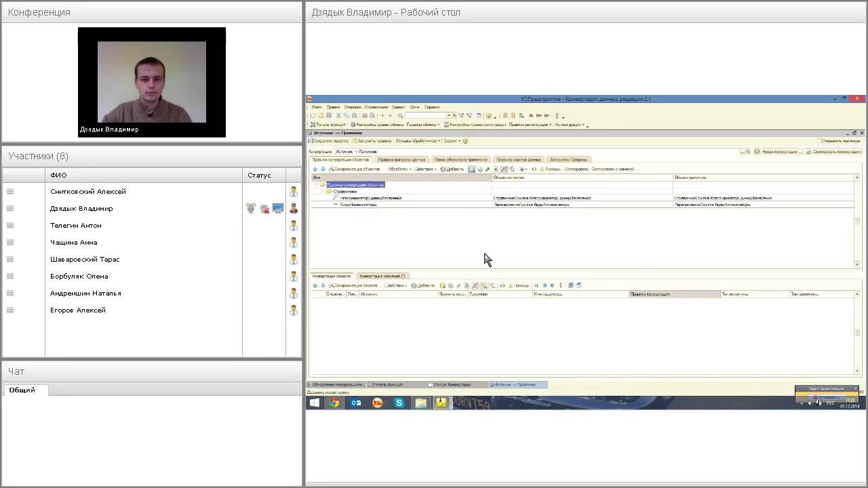
Task: Open the Правила обмена dropdown
Action: (x=423, y=125)
